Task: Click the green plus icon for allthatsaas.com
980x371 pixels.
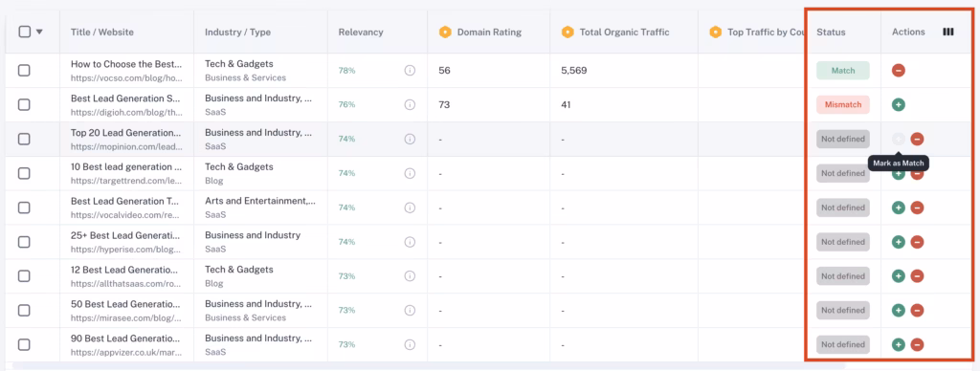Action: pyautogui.click(x=898, y=276)
